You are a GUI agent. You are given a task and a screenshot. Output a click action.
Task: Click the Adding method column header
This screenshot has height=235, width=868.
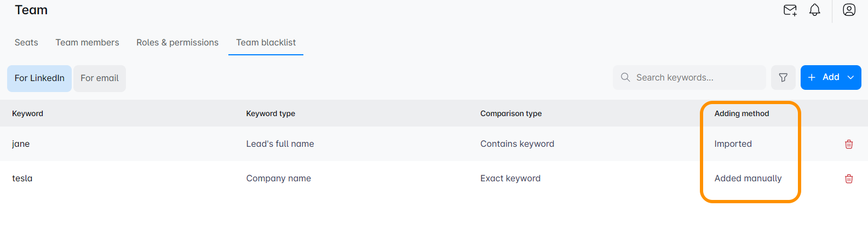[741, 113]
